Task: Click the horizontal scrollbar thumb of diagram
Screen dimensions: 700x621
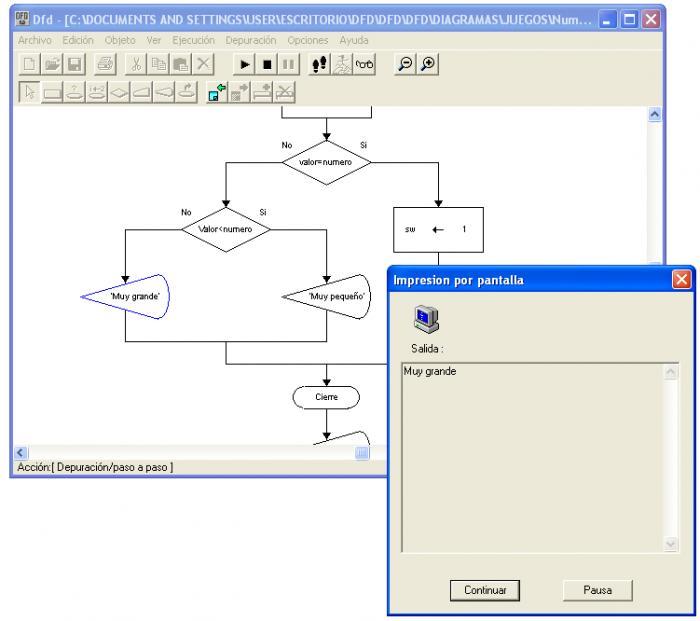Action: point(362,453)
